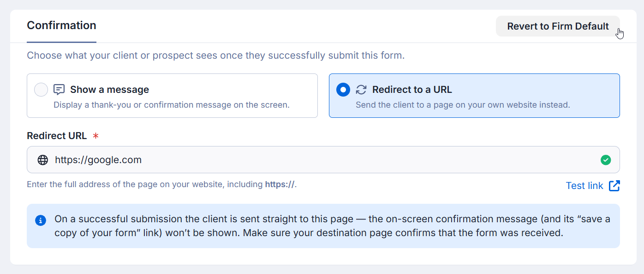644x274 pixels.
Task: Click the 'Redirect to a URL' title text
Action: coord(412,90)
